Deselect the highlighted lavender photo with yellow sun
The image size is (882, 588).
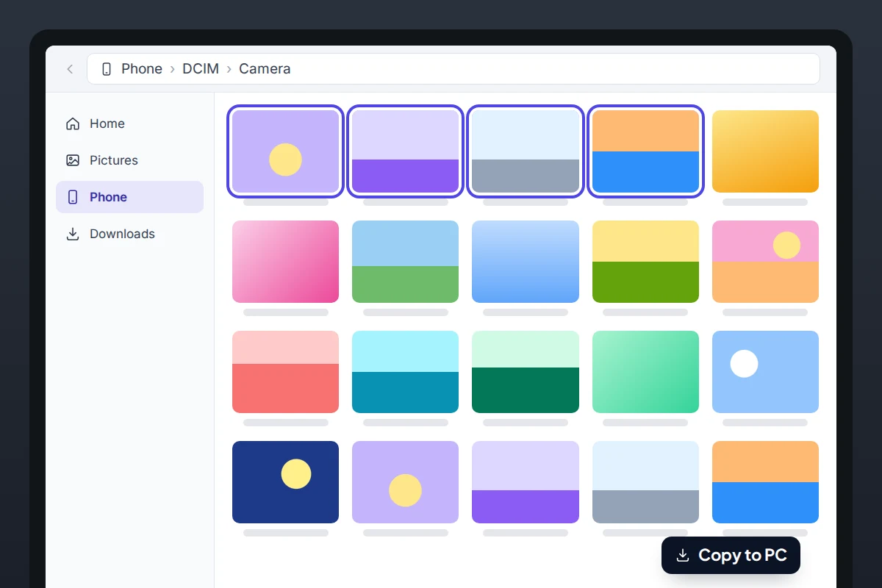(x=285, y=151)
